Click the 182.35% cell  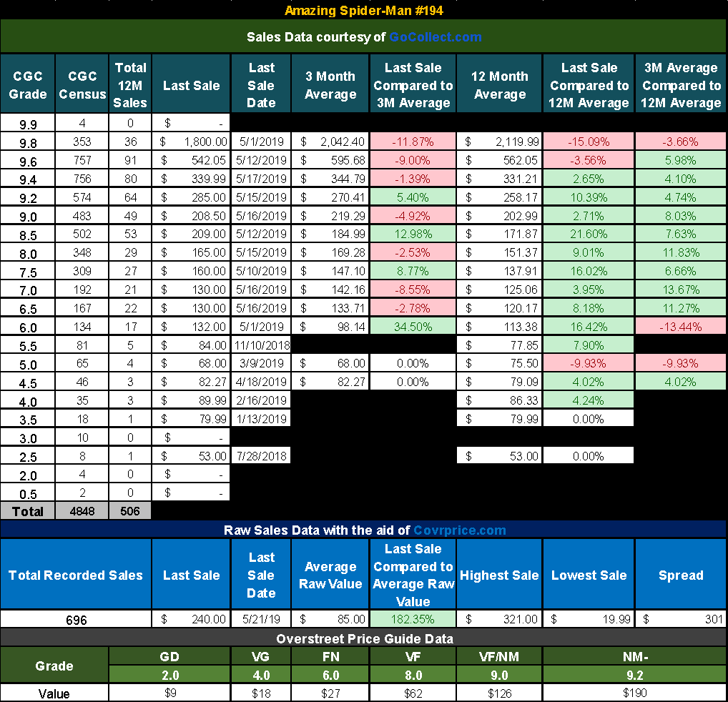[x=413, y=619]
